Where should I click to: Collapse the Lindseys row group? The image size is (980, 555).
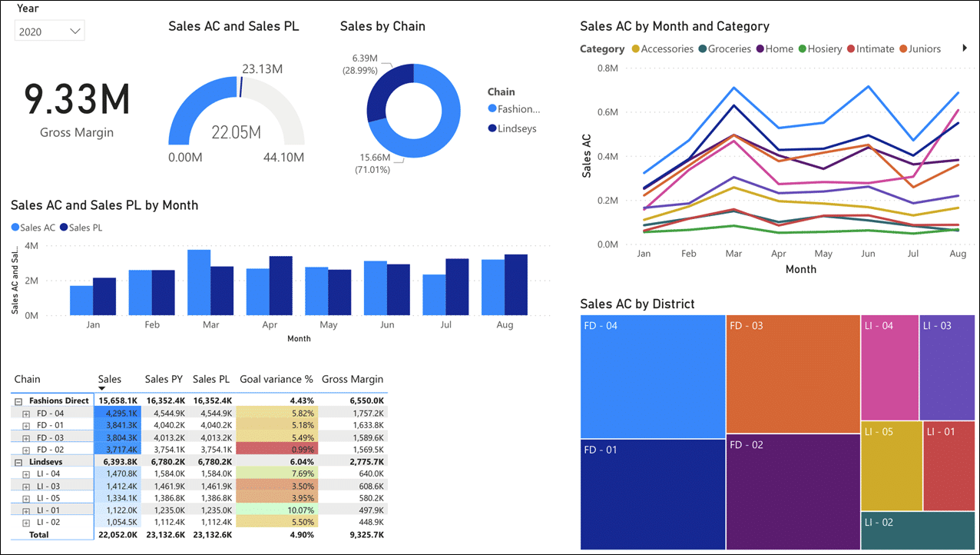pyautogui.click(x=18, y=462)
